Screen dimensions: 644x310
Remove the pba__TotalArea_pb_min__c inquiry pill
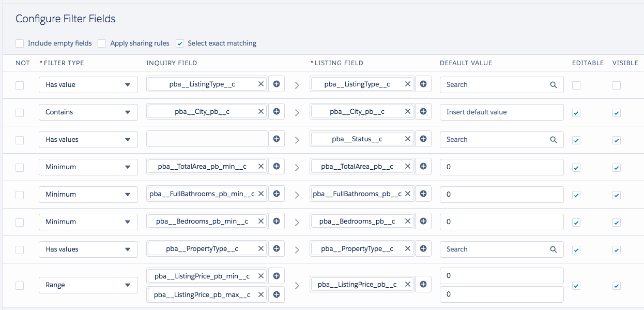click(x=262, y=166)
